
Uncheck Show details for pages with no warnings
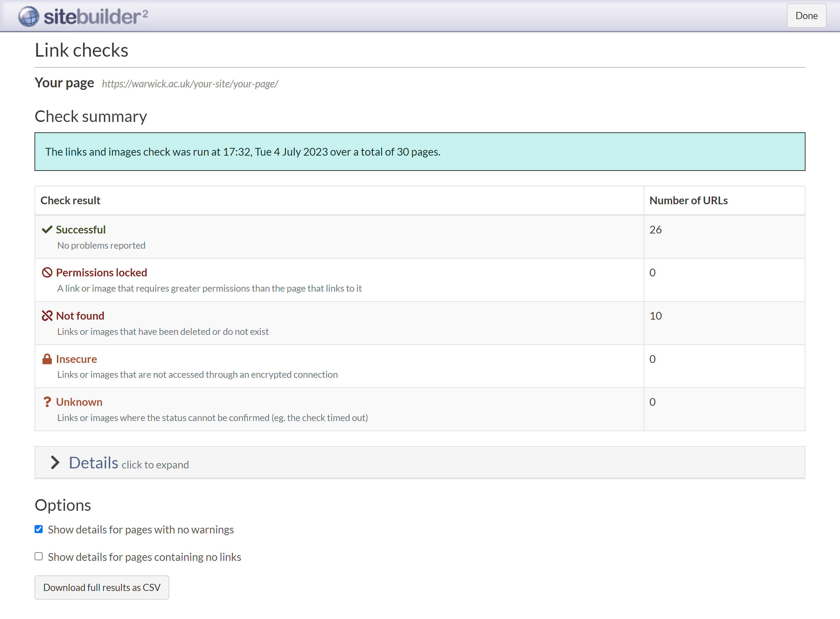tap(38, 529)
